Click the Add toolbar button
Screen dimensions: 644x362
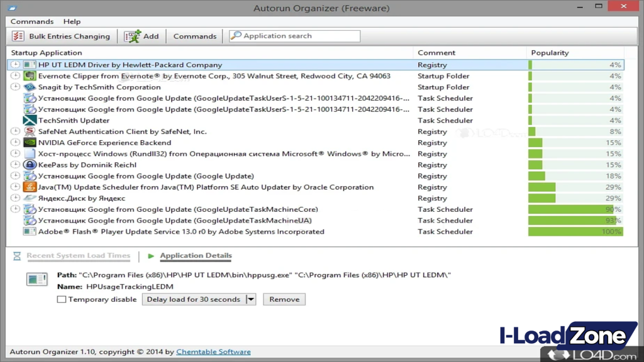coord(142,36)
